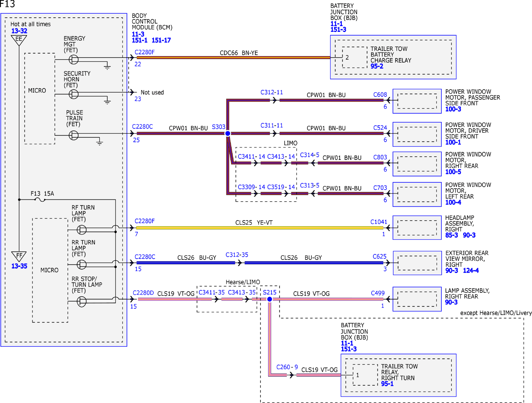Follow the 85-3 headlamp assembly link
532x403 pixels.
tap(452, 235)
